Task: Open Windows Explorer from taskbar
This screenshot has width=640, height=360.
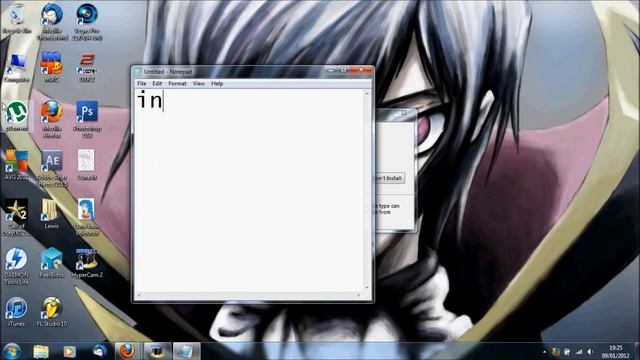Action: pyautogui.click(x=41, y=351)
